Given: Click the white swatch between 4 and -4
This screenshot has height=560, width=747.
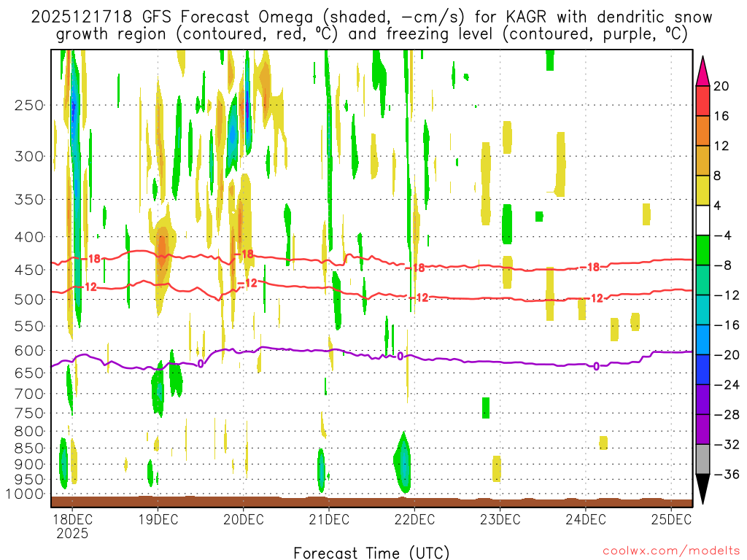Looking at the screenshot, I should [x=703, y=220].
